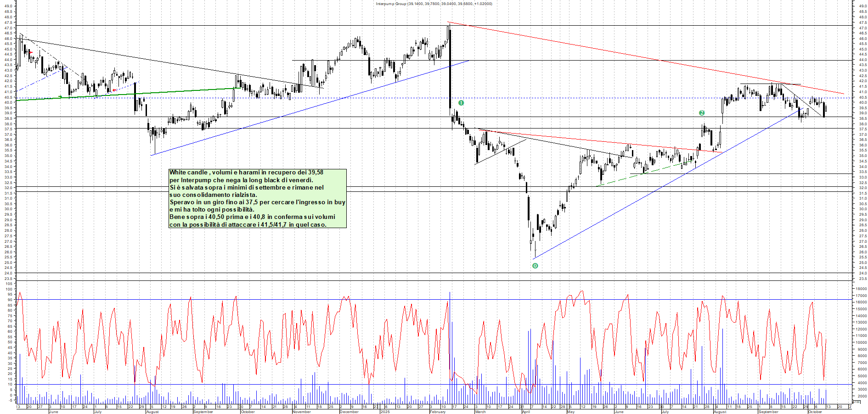Image resolution: width=868 pixels, height=414 pixels.
Task: Select the green annotation text box
Action: (x=258, y=198)
